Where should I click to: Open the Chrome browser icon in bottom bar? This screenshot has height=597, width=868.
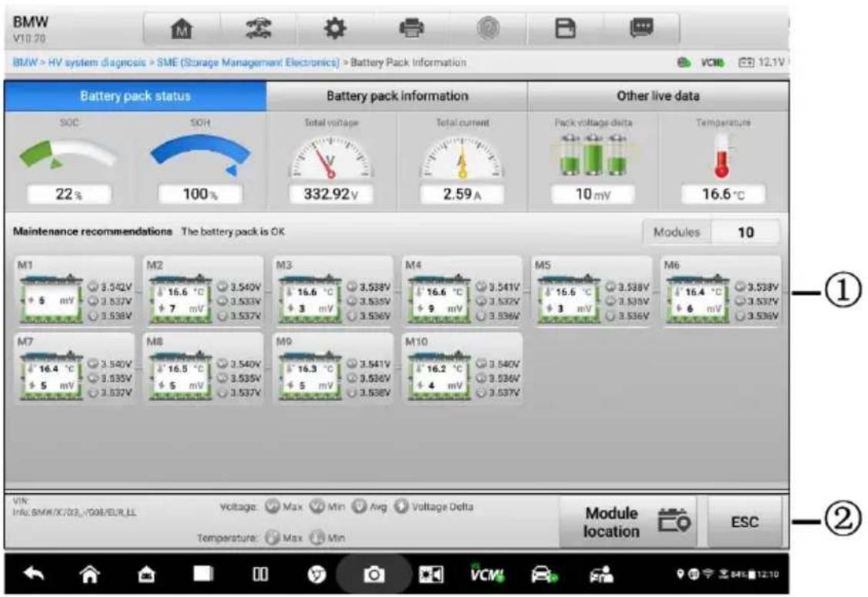(316, 575)
